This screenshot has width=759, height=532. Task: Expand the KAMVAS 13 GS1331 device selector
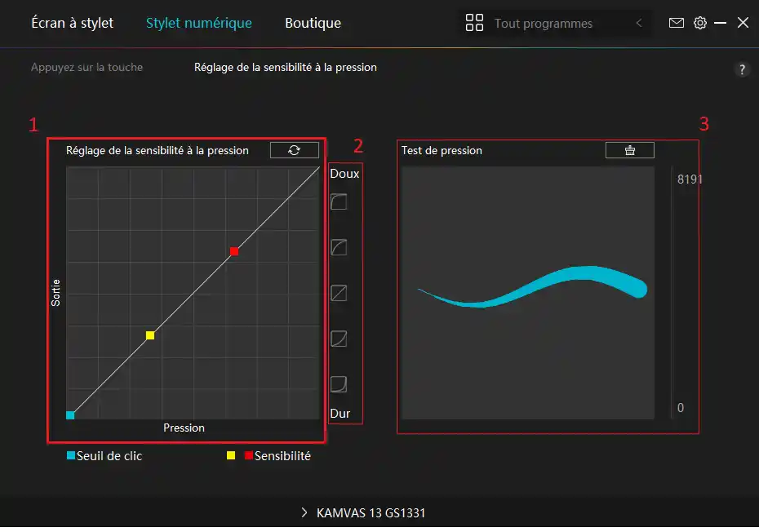(363, 512)
